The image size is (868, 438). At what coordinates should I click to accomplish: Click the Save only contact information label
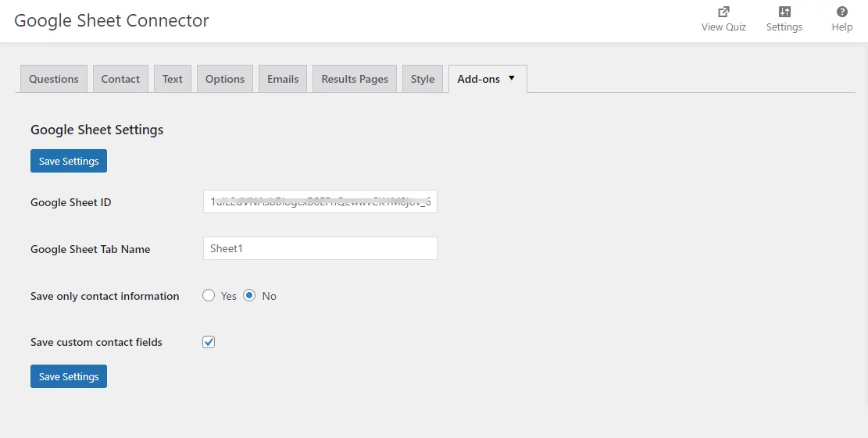105,296
